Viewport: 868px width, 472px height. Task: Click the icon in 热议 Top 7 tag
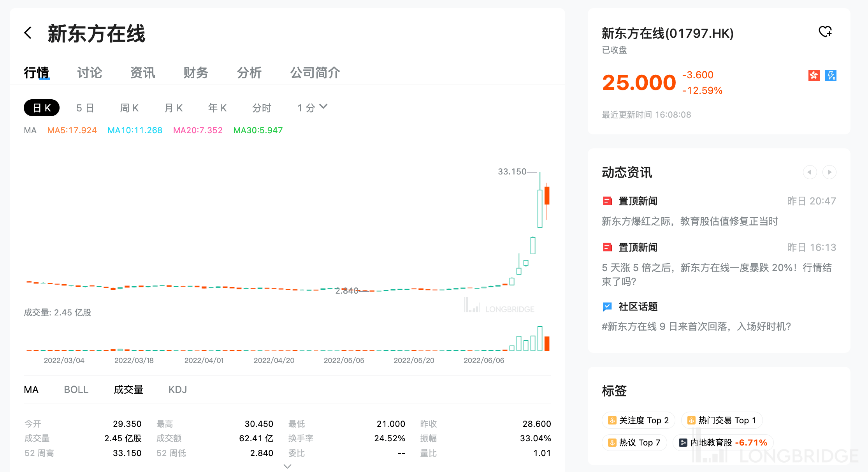(x=612, y=442)
